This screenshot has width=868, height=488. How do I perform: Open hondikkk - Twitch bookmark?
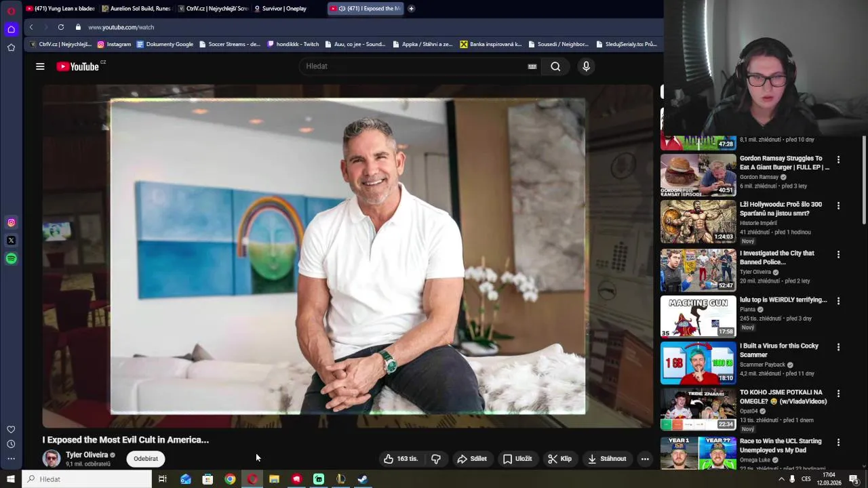[x=293, y=44]
